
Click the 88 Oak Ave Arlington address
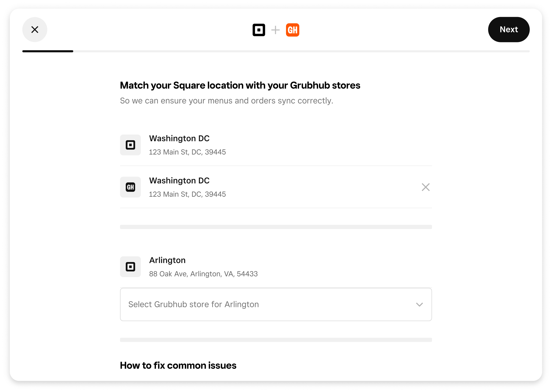[x=203, y=274]
